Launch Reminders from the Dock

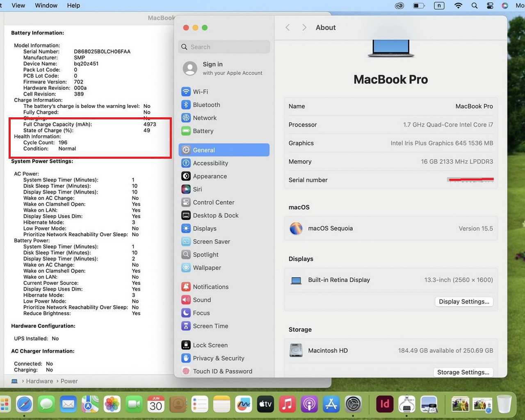tap(200, 404)
